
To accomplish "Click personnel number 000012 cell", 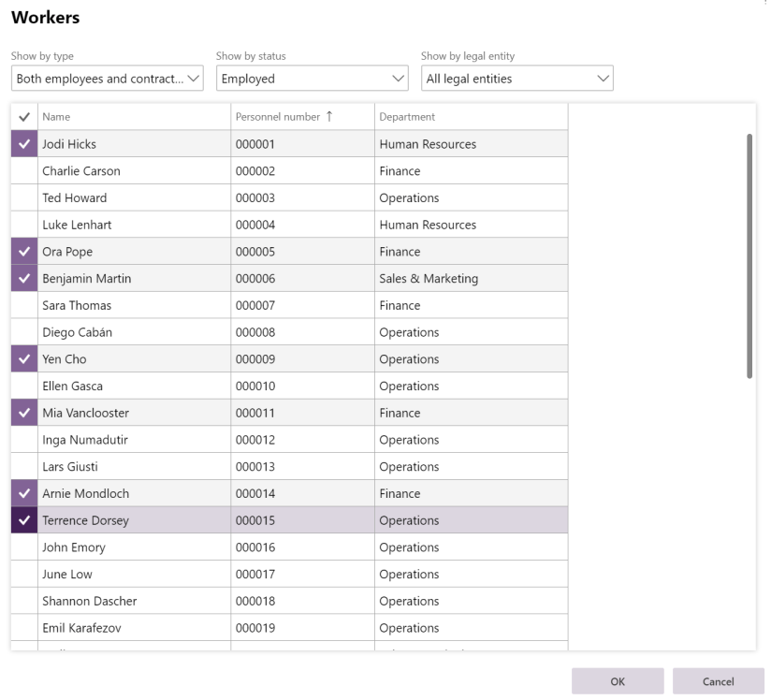I will [x=255, y=440].
